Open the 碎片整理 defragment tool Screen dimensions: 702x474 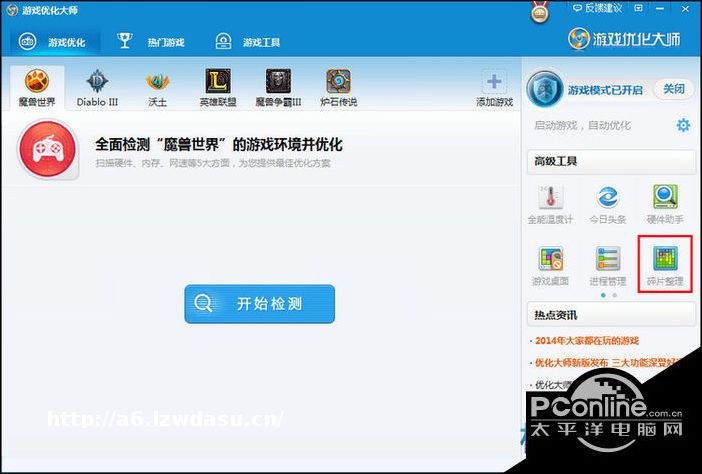[x=665, y=262]
